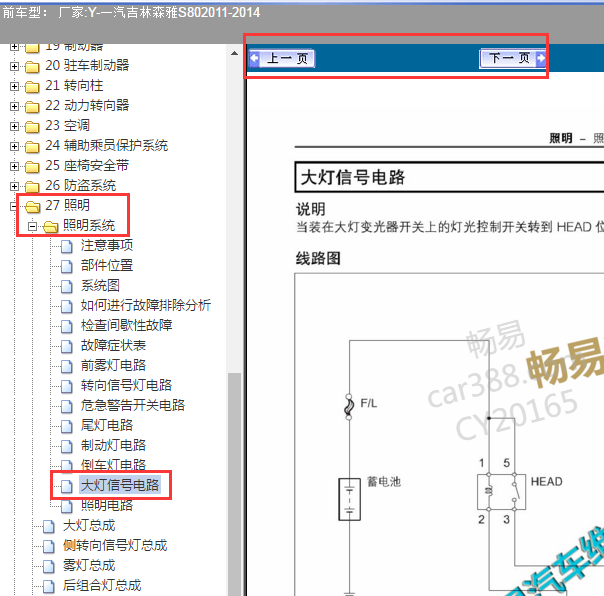Click the page icon beside 转向信号灯电路
Screen dimensions: 604x596
click(67, 387)
